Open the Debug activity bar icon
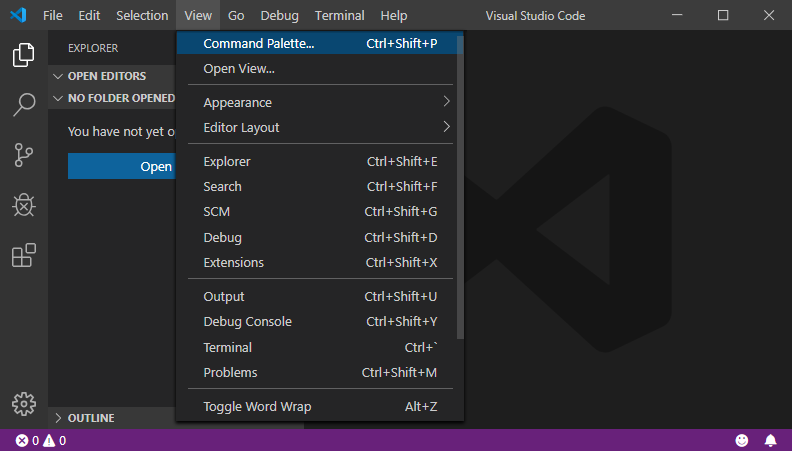792x451 pixels. [23, 205]
